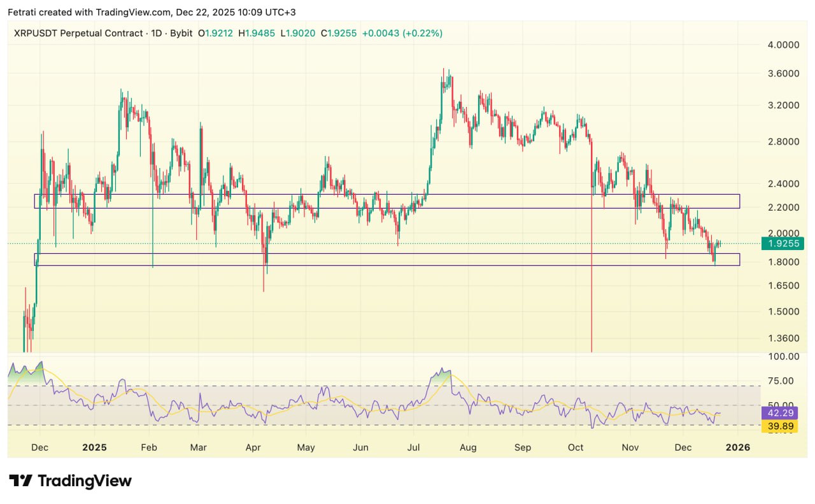Click the +0.0043 (+0.22%) change value
This screenshot has width=815, height=504.
(x=402, y=33)
